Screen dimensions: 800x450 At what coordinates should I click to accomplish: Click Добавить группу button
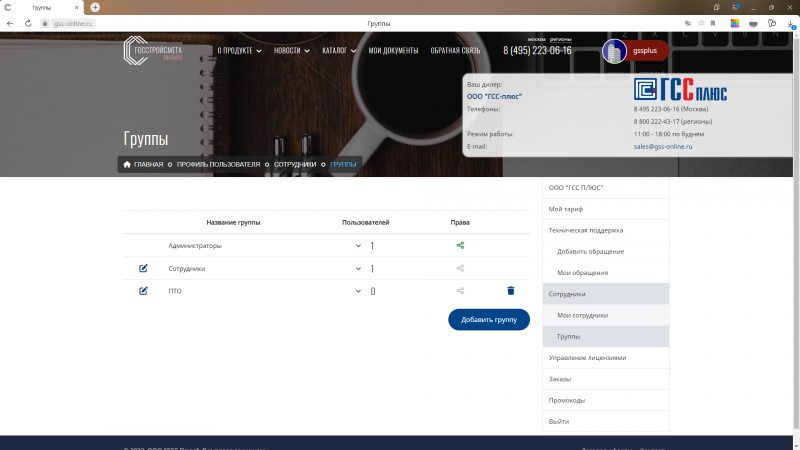(x=489, y=319)
